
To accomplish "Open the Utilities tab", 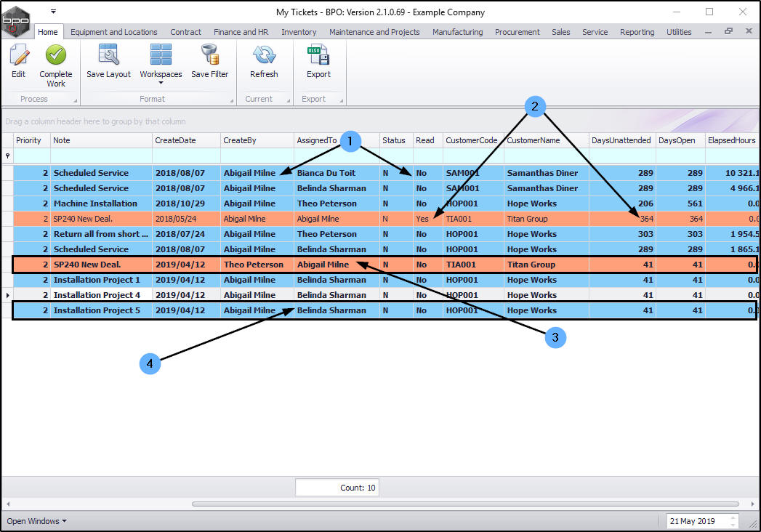I will pos(678,32).
